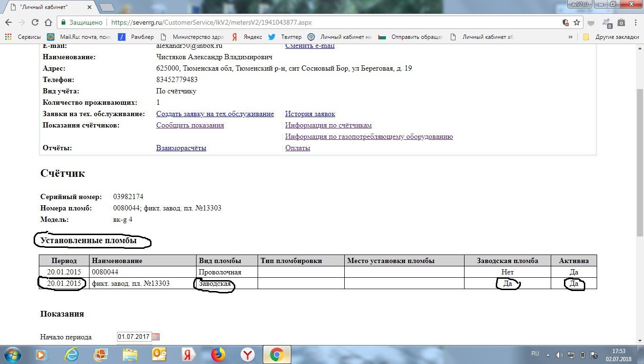Open the Chrome three-dot menu
Viewport: 644px width, 364px height.
tap(635, 22)
